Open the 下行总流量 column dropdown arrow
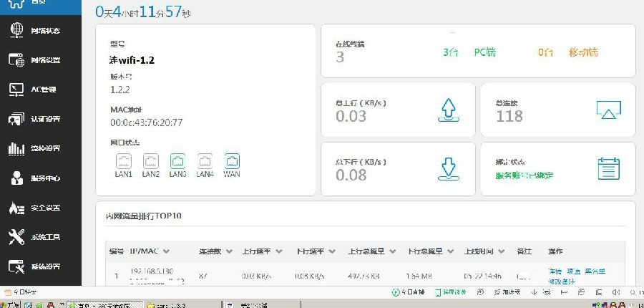This screenshot has width=644, height=308. coord(450,251)
